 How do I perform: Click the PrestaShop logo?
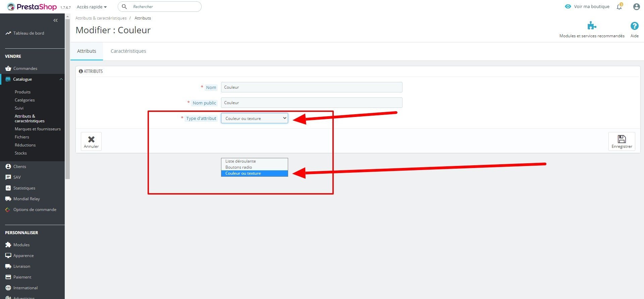pyautogui.click(x=32, y=7)
